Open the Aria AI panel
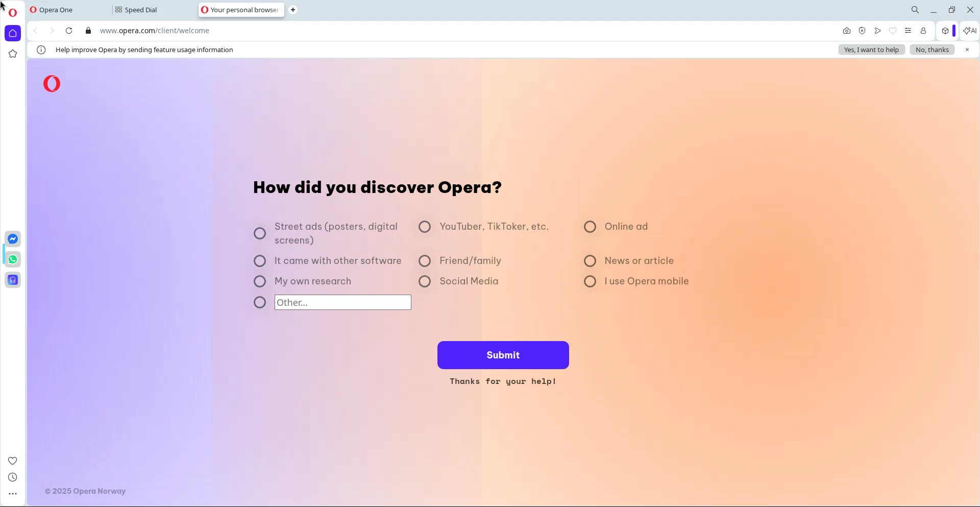Viewport: 980px width, 507px height. click(969, 31)
